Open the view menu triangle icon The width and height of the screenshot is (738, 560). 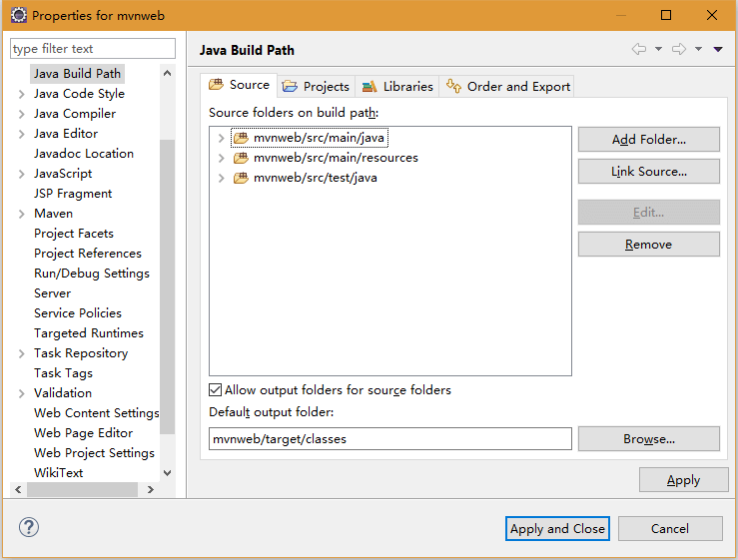click(x=718, y=49)
